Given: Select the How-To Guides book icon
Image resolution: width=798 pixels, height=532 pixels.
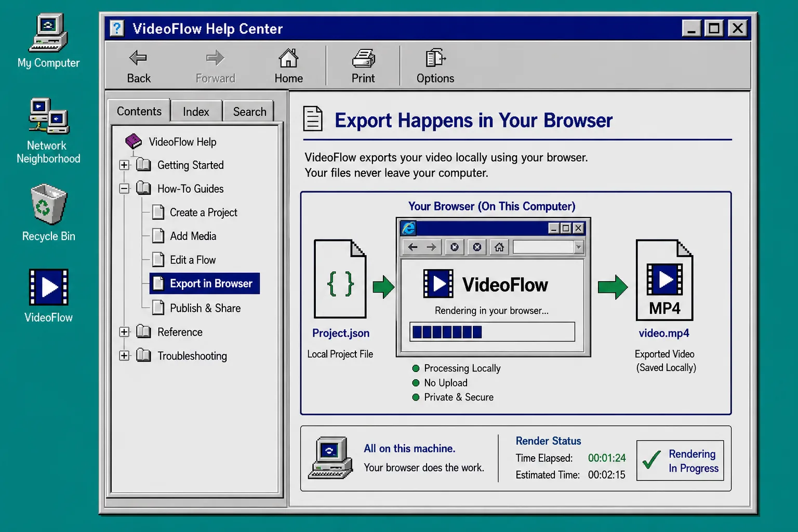Looking at the screenshot, I should click(143, 188).
